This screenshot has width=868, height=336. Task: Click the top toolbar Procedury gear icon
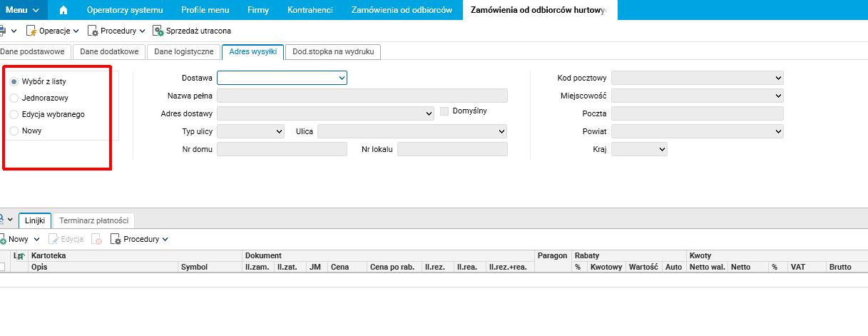93,31
